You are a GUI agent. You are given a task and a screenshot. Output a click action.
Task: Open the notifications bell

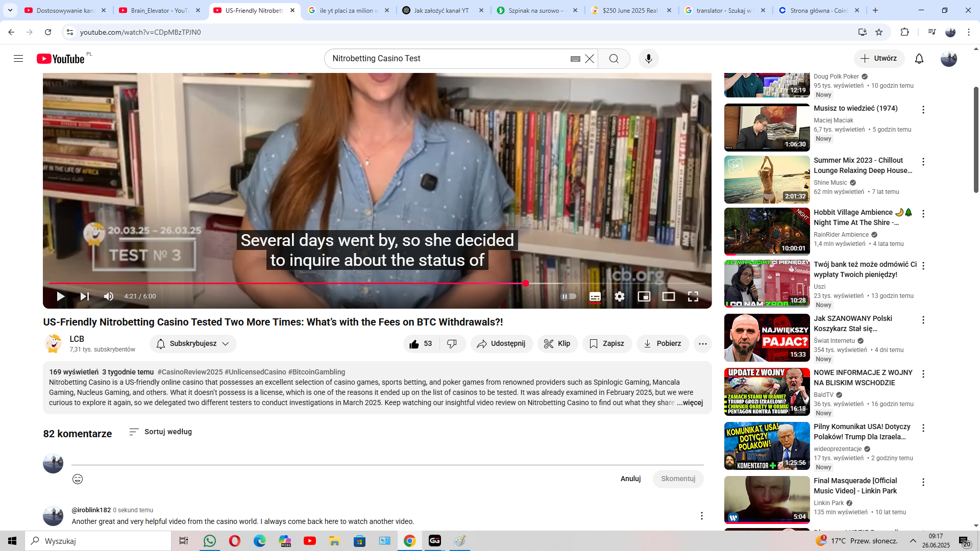[x=919, y=59]
